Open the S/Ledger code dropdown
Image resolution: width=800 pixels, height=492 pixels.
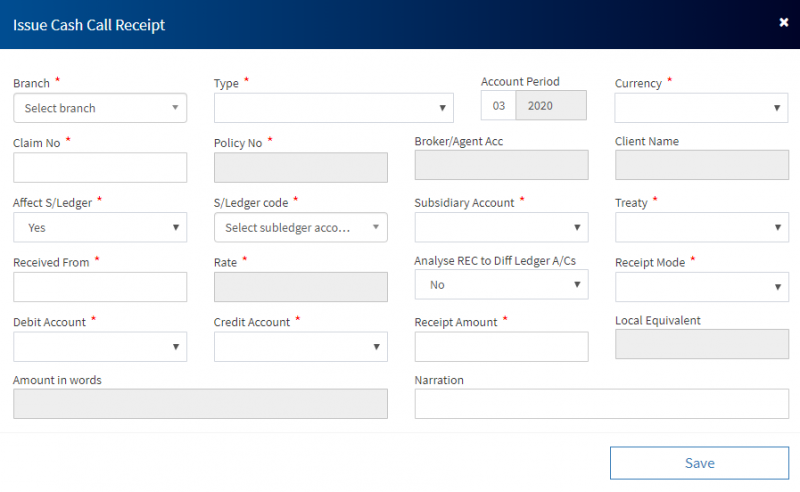pos(301,228)
